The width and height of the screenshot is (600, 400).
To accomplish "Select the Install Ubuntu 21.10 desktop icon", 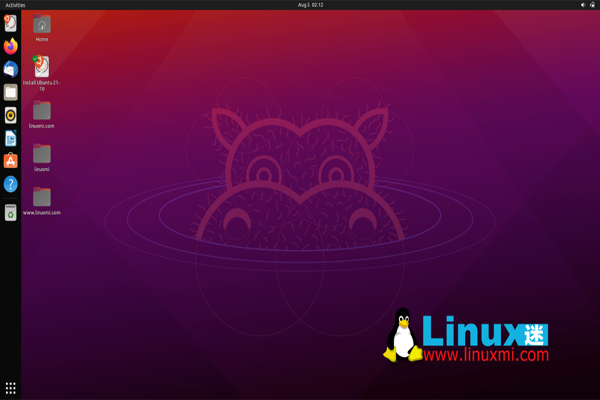I will [42, 73].
